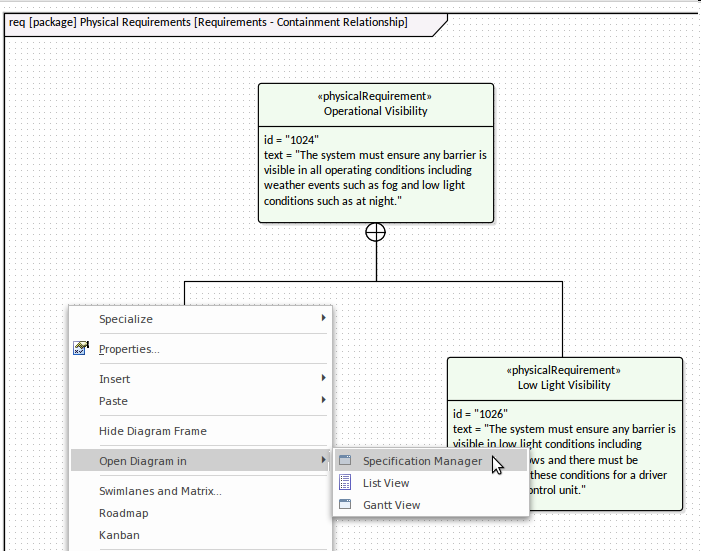Click the Low Light Visibility requirement header
The height and width of the screenshot is (551, 701).
point(564,378)
